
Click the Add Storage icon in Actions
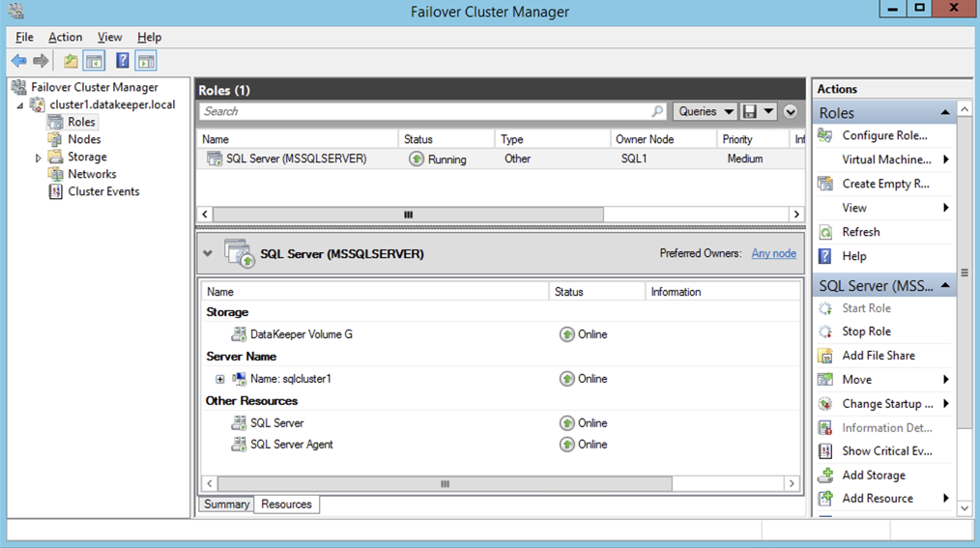(x=825, y=476)
